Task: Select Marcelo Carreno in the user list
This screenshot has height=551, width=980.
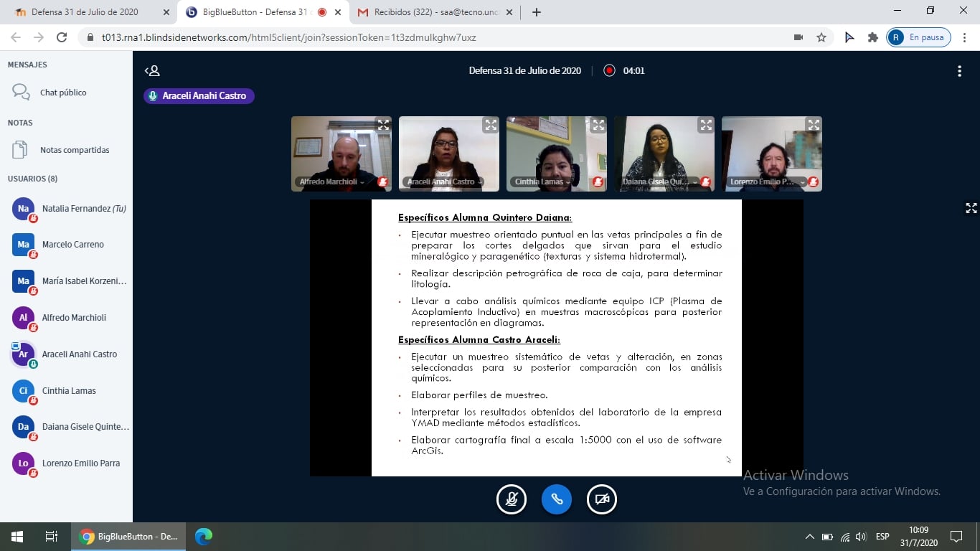Action: 72,245
